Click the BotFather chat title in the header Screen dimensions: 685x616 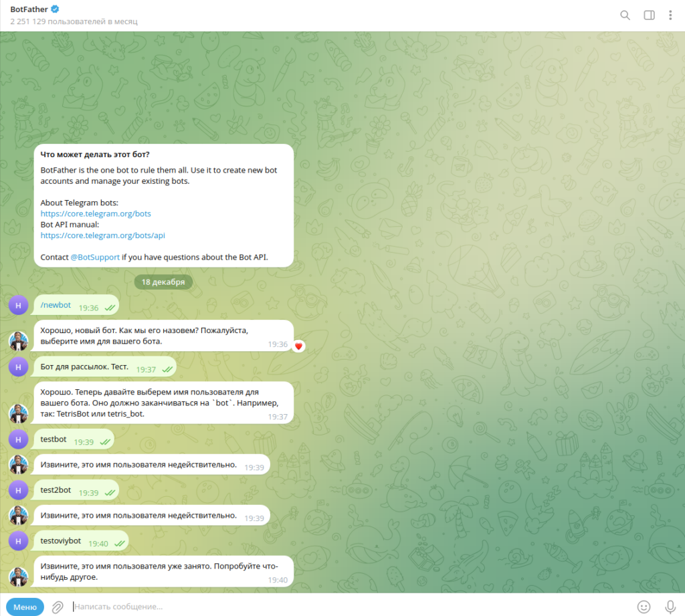29,9
